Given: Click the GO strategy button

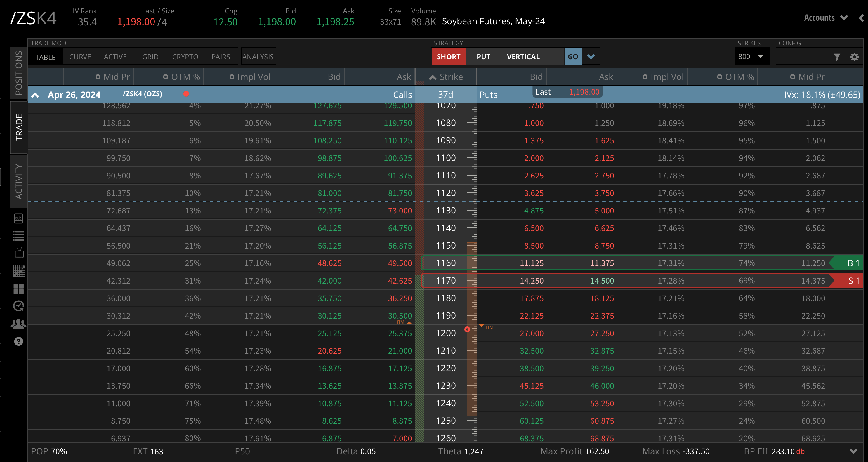Looking at the screenshot, I should pyautogui.click(x=572, y=57).
